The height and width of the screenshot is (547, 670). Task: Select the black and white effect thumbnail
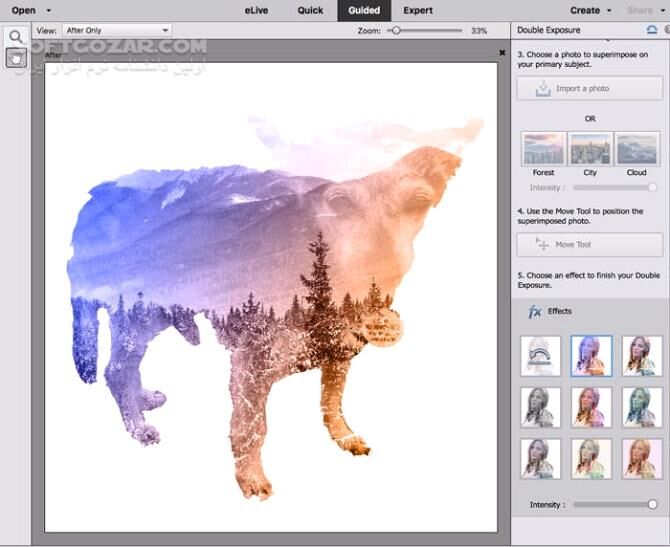541,407
